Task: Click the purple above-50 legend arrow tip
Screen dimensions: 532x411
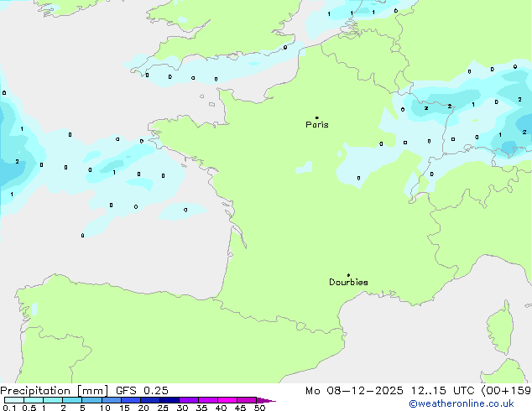Action: click(266, 400)
